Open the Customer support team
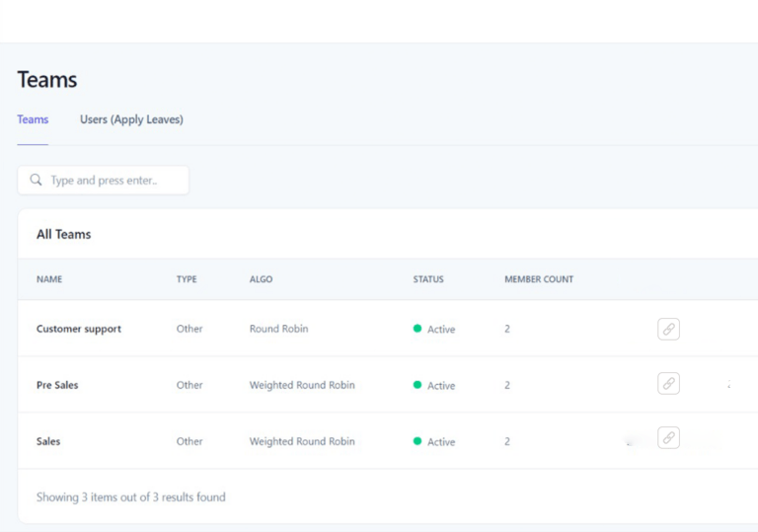 (x=79, y=329)
